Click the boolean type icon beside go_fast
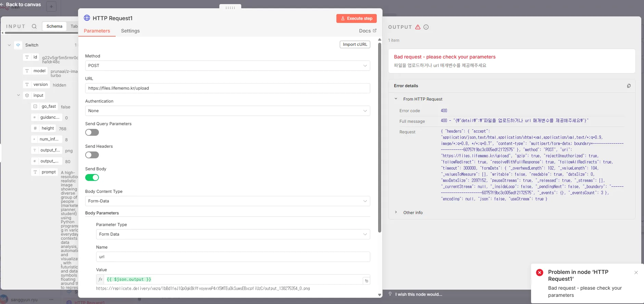This screenshot has height=304, width=644. click(35, 106)
